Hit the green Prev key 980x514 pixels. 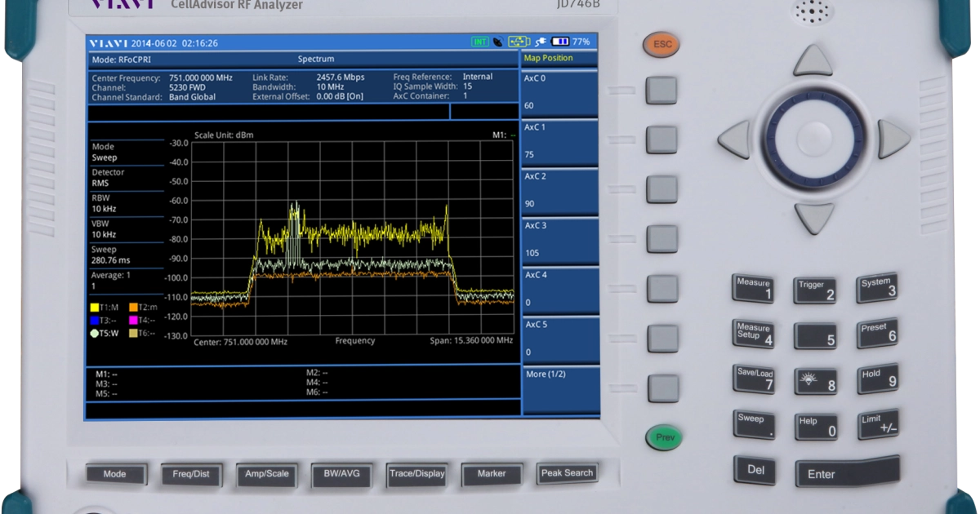665,438
